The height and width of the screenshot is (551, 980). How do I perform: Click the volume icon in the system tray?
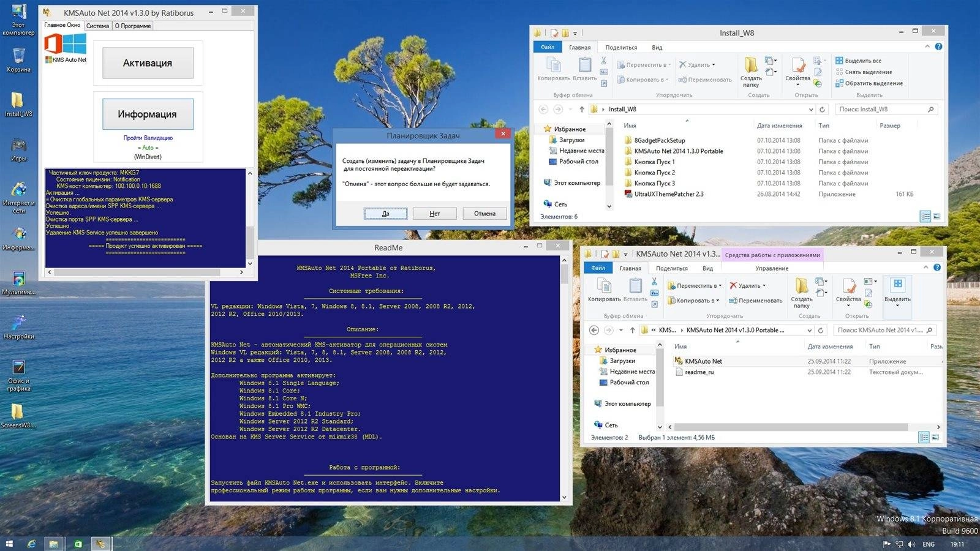tap(911, 544)
